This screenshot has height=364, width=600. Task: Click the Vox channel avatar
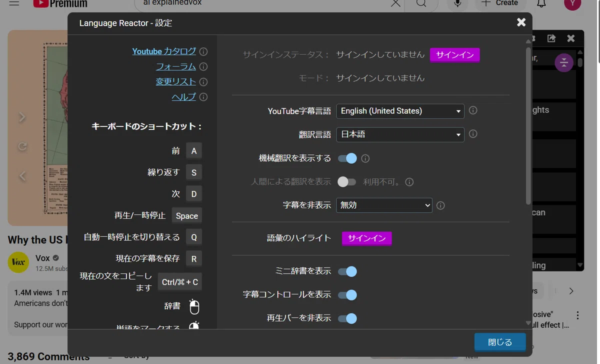pos(18,262)
